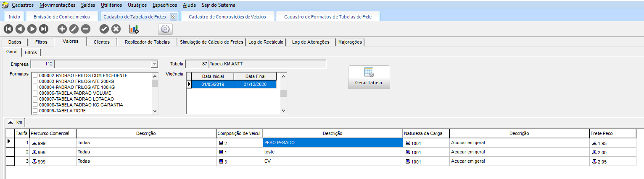Open the upper Filtros tab

[x=41, y=42]
